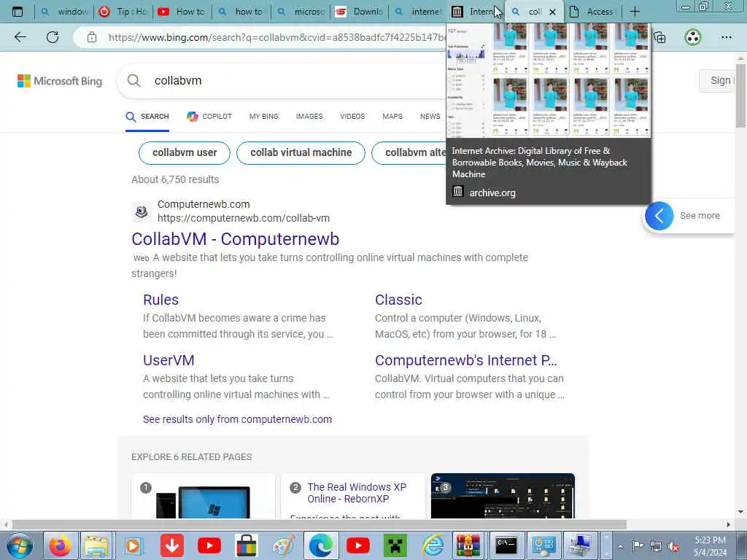Switch to the 'Tip : Ho' tab

coord(124,12)
